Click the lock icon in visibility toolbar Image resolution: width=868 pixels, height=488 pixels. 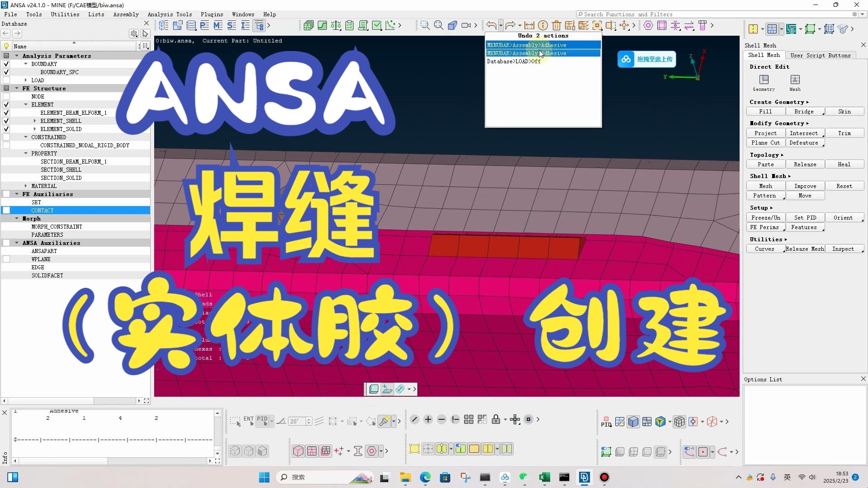coord(496,420)
